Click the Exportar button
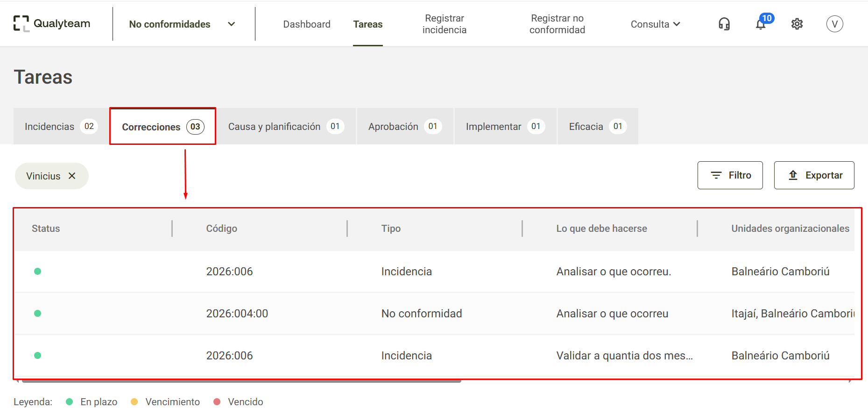The width and height of the screenshot is (868, 408). coord(814,175)
